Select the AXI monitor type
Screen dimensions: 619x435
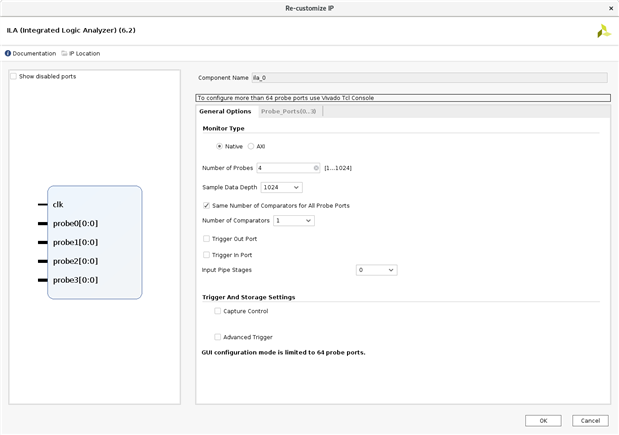(x=251, y=146)
